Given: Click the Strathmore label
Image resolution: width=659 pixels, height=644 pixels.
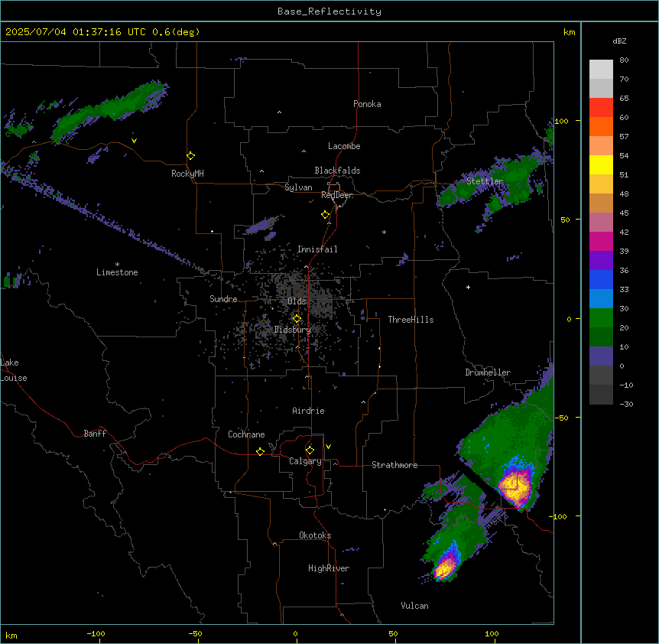Looking at the screenshot, I should point(394,465).
